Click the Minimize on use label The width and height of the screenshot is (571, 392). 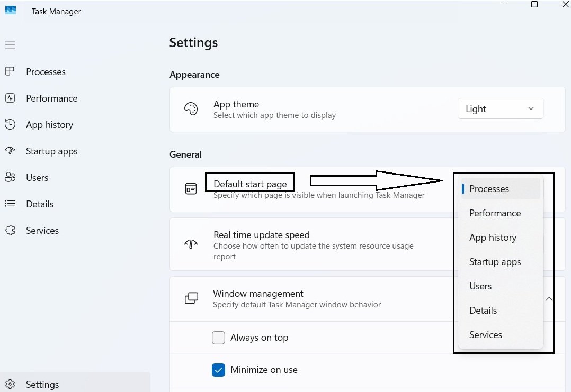tap(264, 370)
